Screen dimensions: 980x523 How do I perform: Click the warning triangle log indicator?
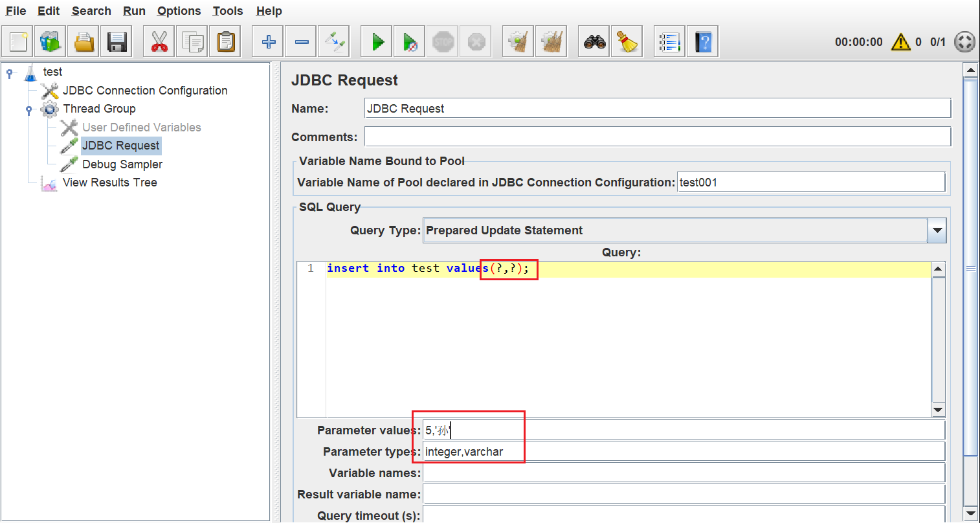click(900, 42)
